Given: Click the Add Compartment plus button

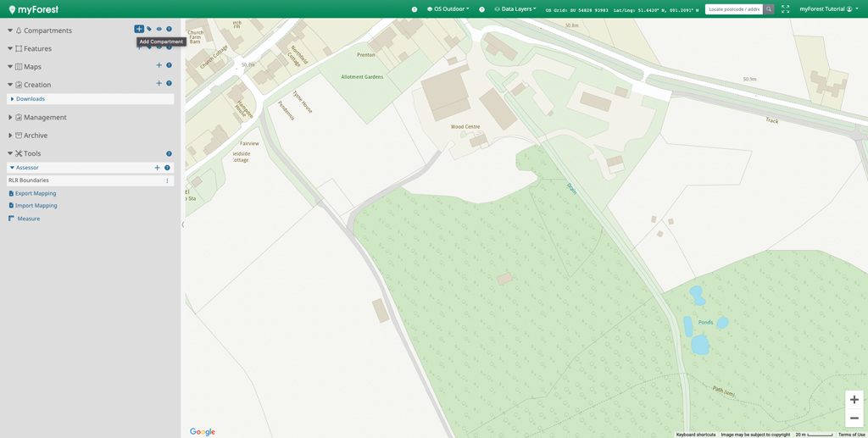Looking at the screenshot, I should [139, 30].
